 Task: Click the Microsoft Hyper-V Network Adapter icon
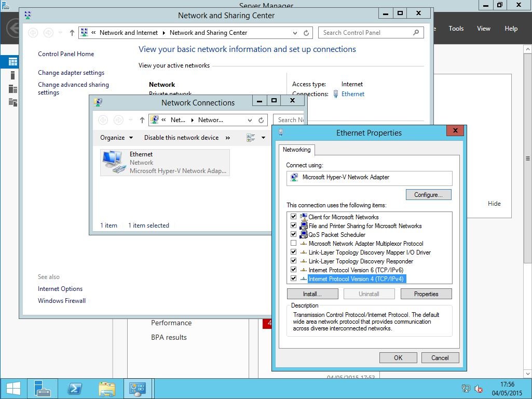click(x=294, y=177)
